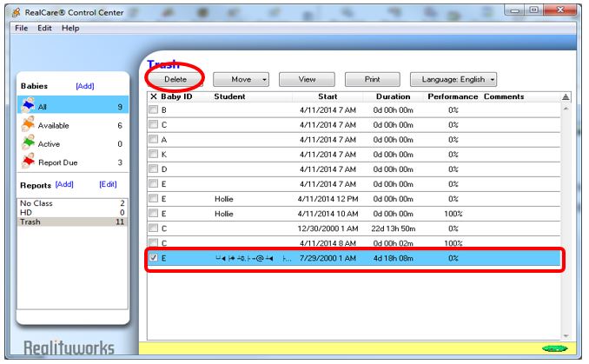Tick the checkbox for Baby ID D row
This screenshot has width=589, height=364.
[x=153, y=169]
